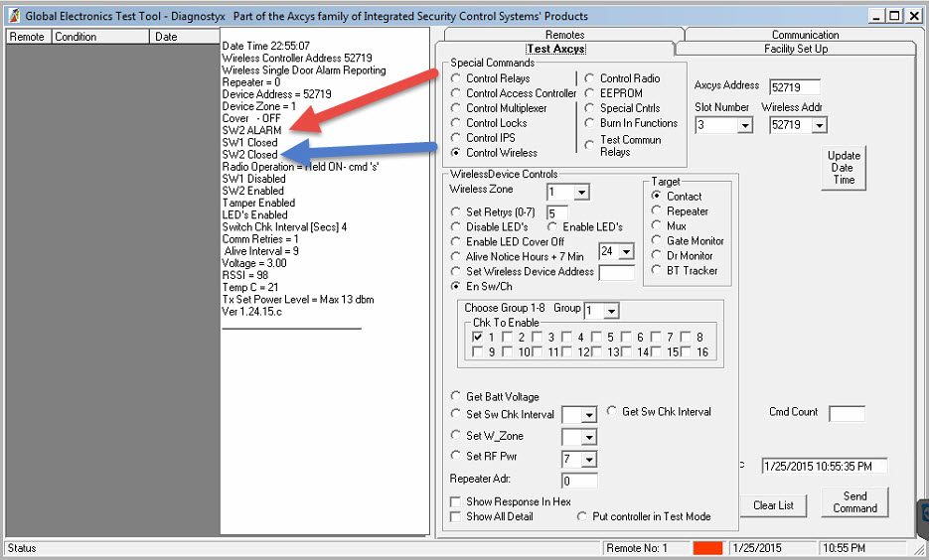929x560 pixels.
Task: Click the Condition column header
Action: [x=100, y=37]
